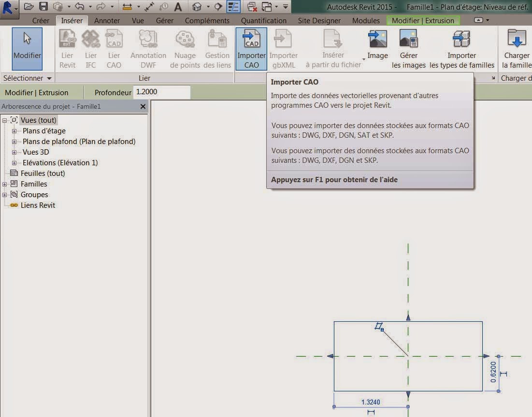This screenshot has width=532, height=417.
Task: Save the family with the floppy icon
Action: coord(43,6)
